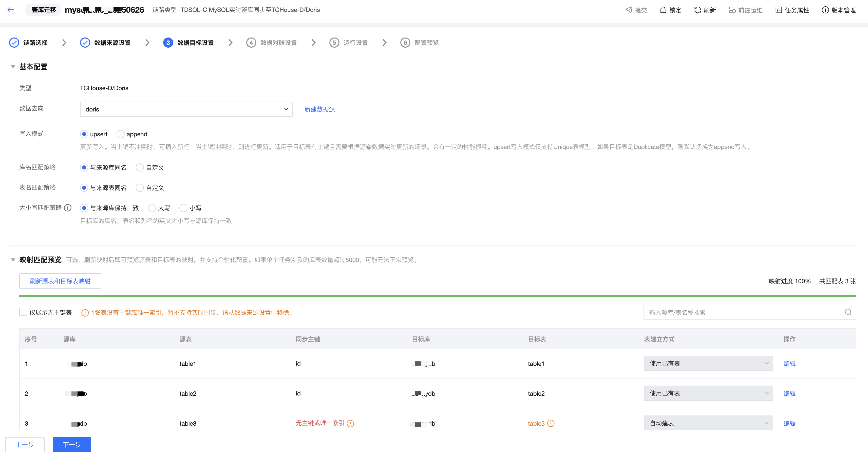Open the doris 数据去向 dropdown
Image resolution: width=868 pixels, height=454 pixels.
coord(186,109)
